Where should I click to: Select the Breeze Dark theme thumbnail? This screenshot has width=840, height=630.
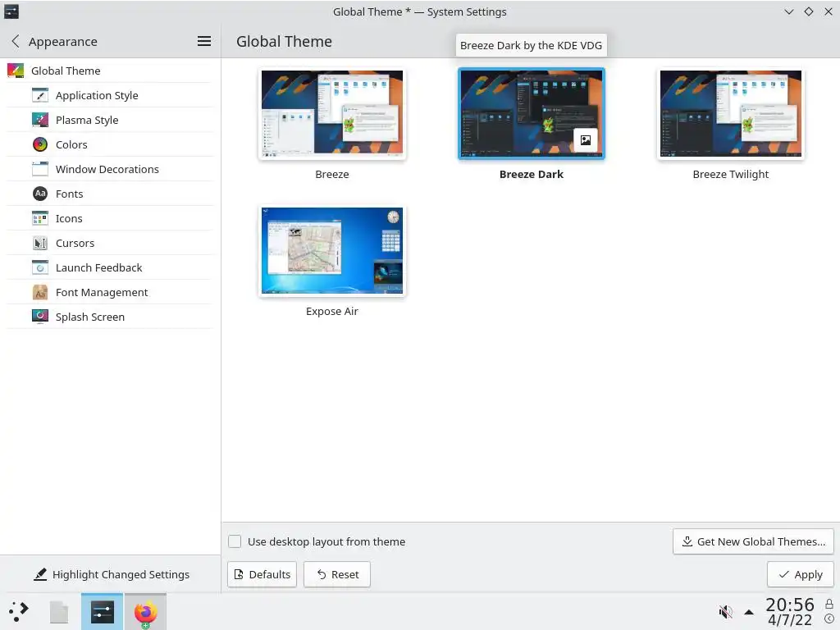click(532, 113)
